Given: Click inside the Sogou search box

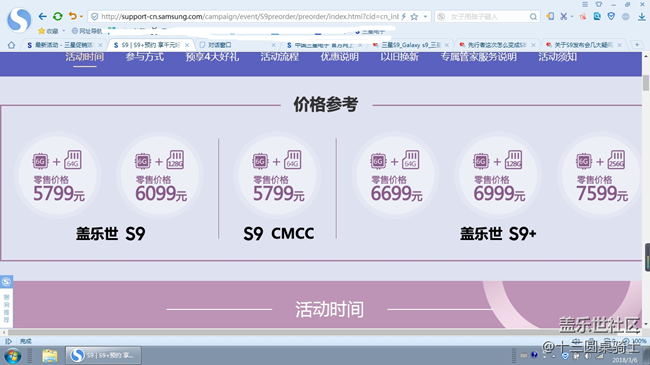Looking at the screenshot, I should [x=488, y=17].
